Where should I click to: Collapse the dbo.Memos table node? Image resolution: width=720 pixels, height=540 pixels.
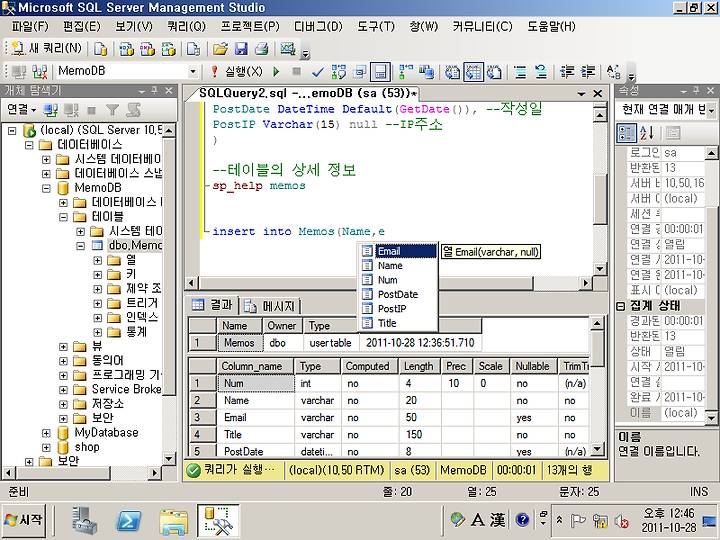point(80,246)
